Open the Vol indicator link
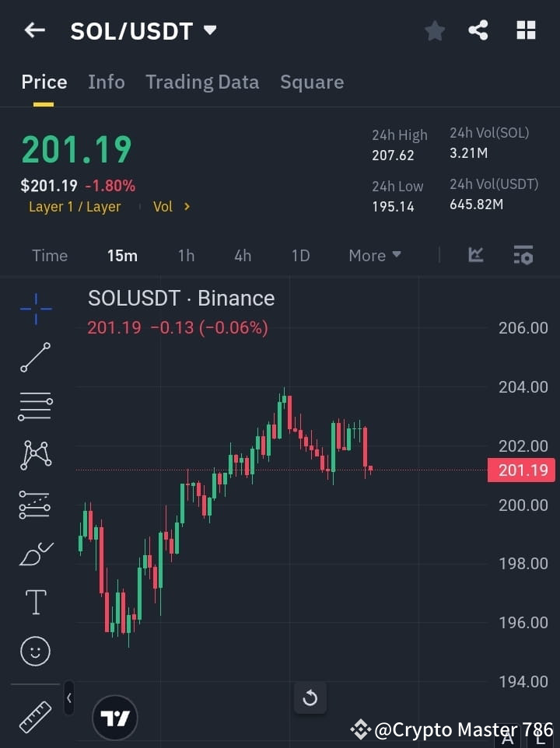Screen dimensions: 560x748 (x=170, y=206)
